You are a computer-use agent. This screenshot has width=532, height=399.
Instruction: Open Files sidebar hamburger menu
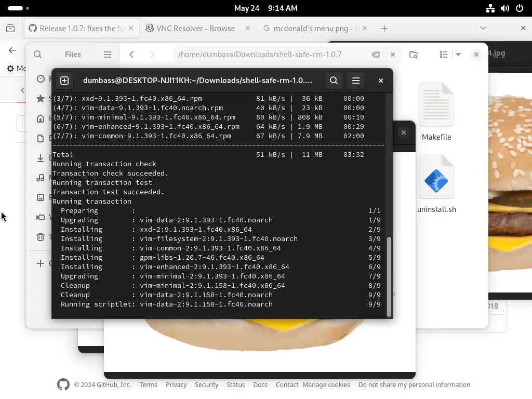(108, 55)
